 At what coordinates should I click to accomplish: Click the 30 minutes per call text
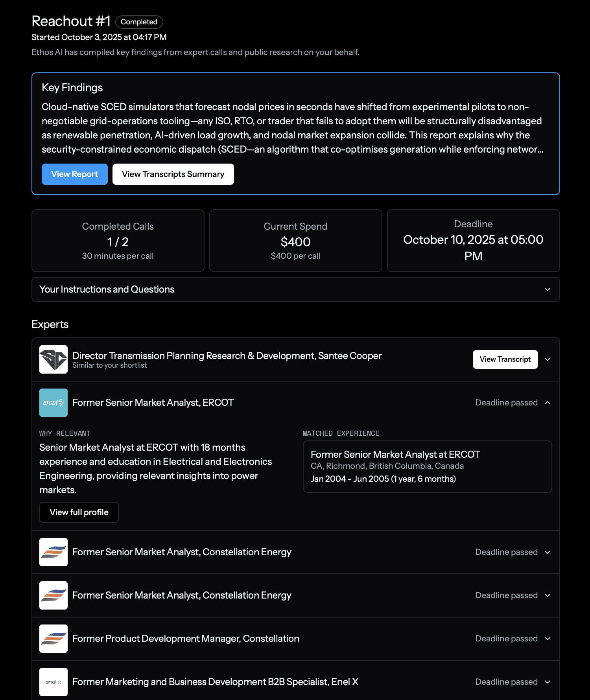coord(118,256)
